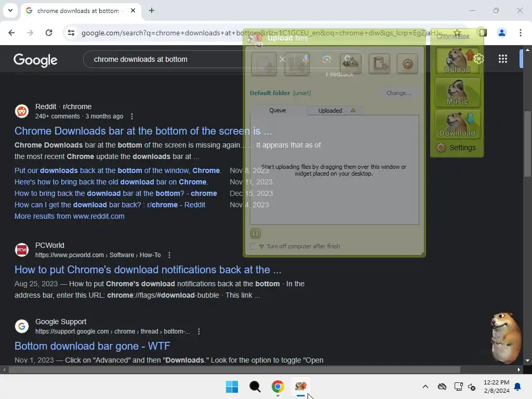Select the 'chrome downloads at bottom' browser tab
Viewport: 532px width, 399px height.
point(81,11)
